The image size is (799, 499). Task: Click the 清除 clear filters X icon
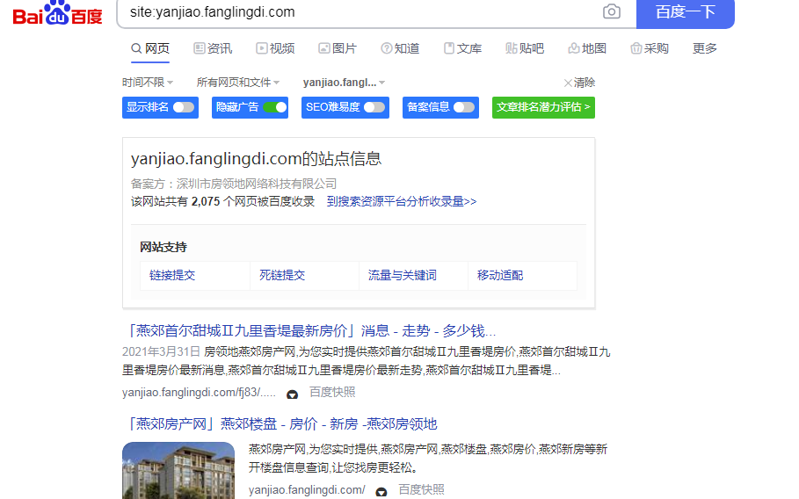pyautogui.click(x=568, y=83)
